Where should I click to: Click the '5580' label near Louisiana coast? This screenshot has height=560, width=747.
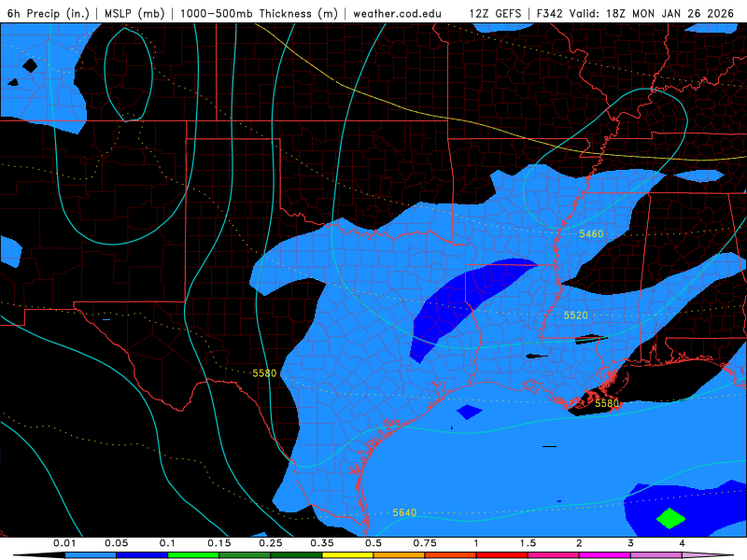607,404
